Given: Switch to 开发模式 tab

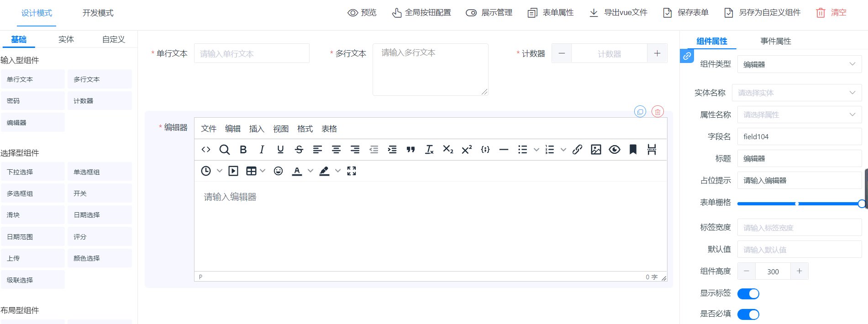Looking at the screenshot, I should [98, 13].
